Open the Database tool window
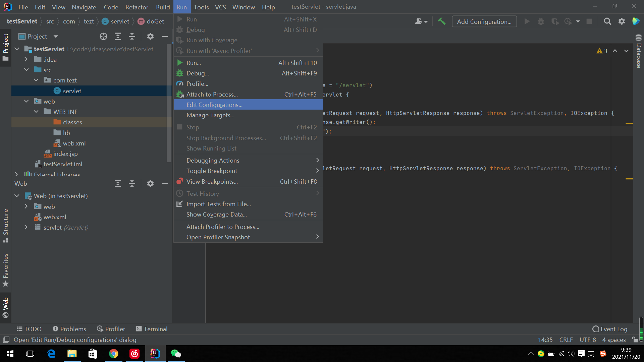The height and width of the screenshot is (362, 644). tap(639, 51)
